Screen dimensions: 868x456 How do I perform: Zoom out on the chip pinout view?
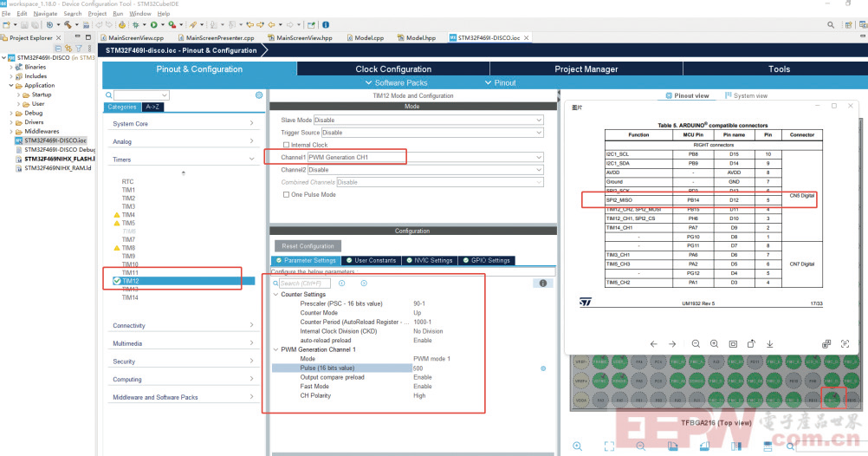[x=641, y=446]
